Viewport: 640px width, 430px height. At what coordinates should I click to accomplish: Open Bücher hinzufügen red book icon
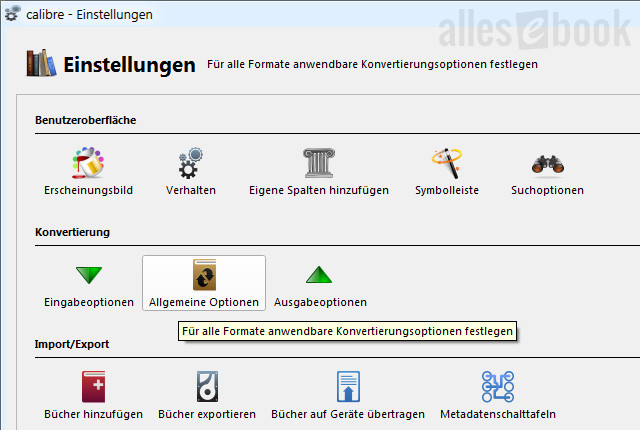tap(93, 387)
